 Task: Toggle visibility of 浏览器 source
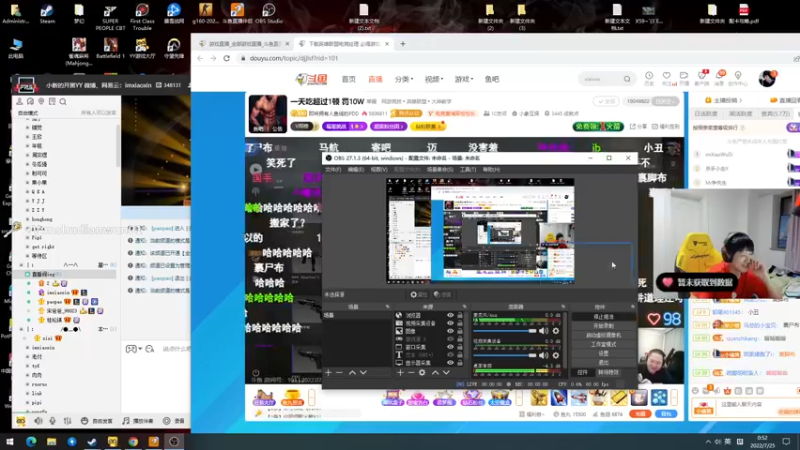pos(450,315)
